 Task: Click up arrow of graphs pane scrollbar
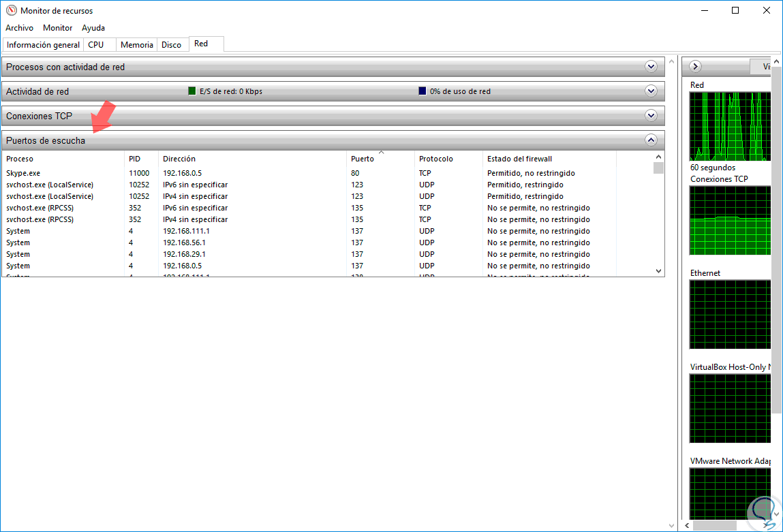point(776,61)
